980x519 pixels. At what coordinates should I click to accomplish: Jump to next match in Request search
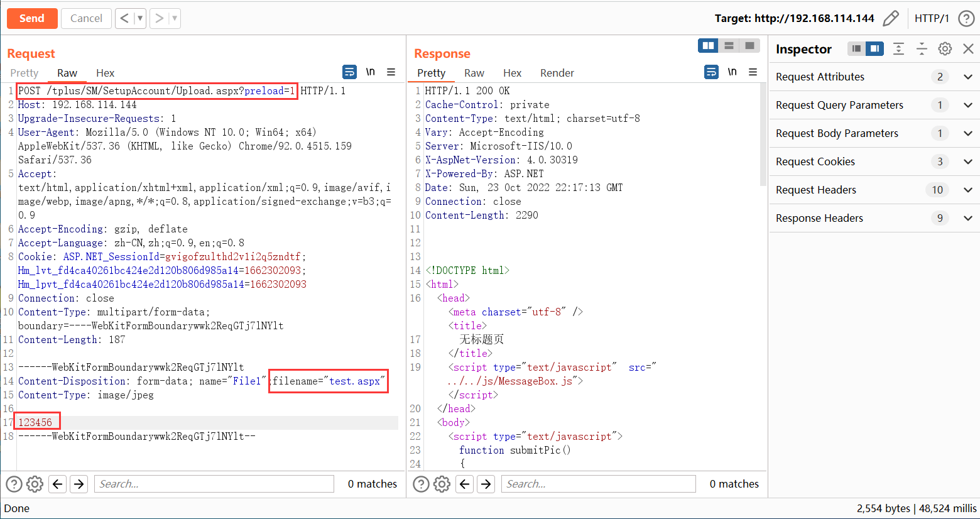79,484
